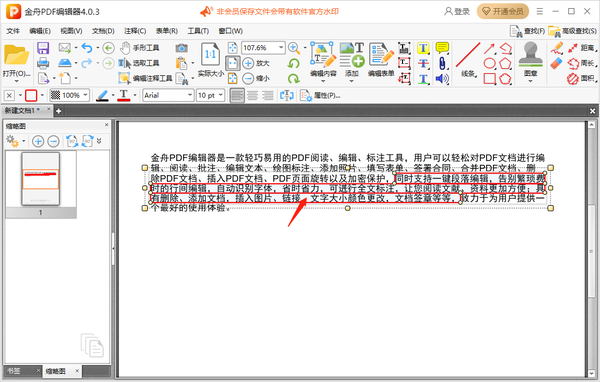
Task: Open the Arial font dropdown
Action: point(190,95)
